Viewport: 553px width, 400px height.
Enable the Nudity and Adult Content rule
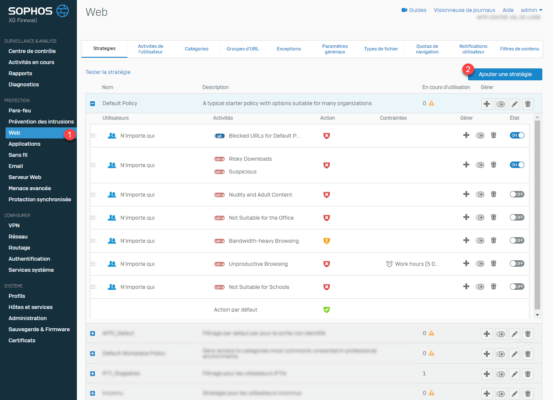click(x=517, y=194)
